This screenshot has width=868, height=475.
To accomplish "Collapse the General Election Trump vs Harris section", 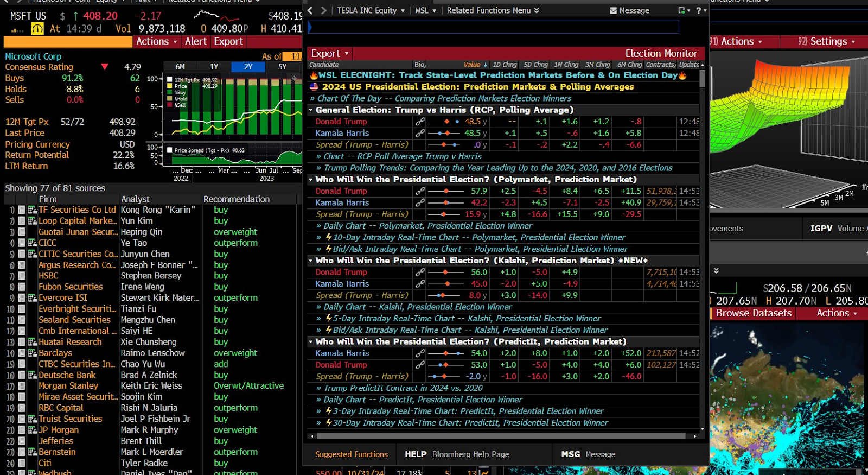I will (x=311, y=110).
